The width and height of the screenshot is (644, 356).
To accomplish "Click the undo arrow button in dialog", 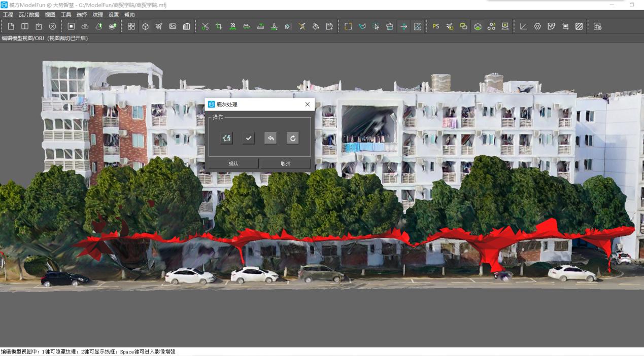I will pos(270,138).
